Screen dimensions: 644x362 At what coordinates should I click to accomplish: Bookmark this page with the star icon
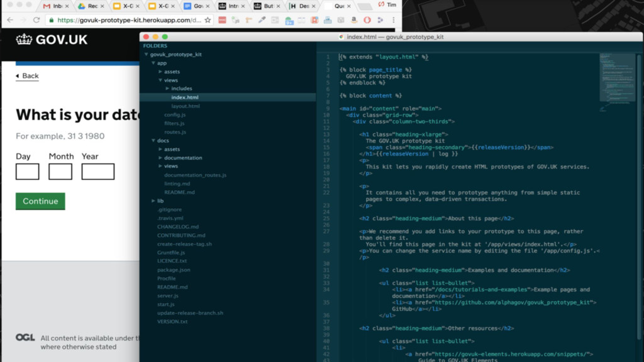coord(208,19)
